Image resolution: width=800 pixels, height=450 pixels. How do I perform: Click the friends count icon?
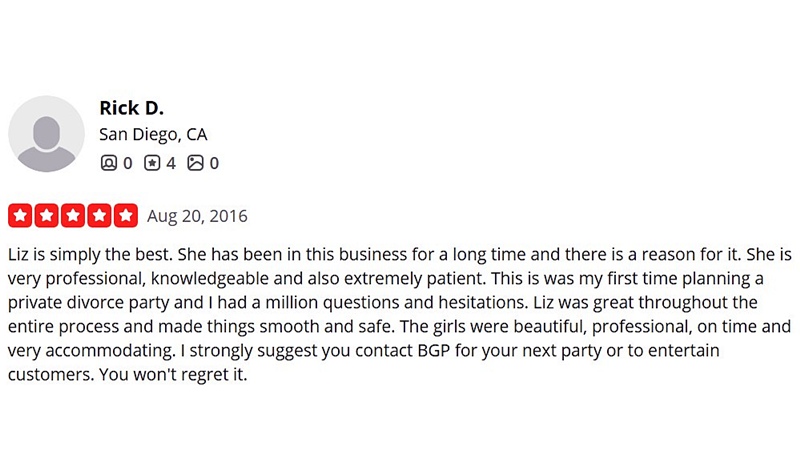coord(108,162)
